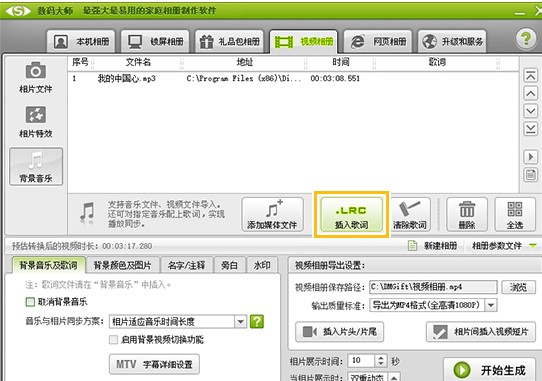Screen dimensions: 542x381
Task: Open 相片文件 in the sidebar
Action: 36,78
